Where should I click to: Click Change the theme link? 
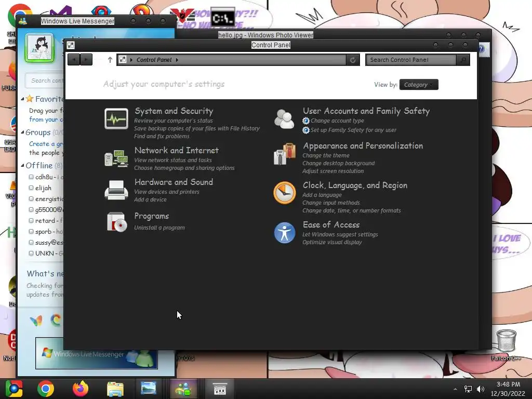point(326,155)
